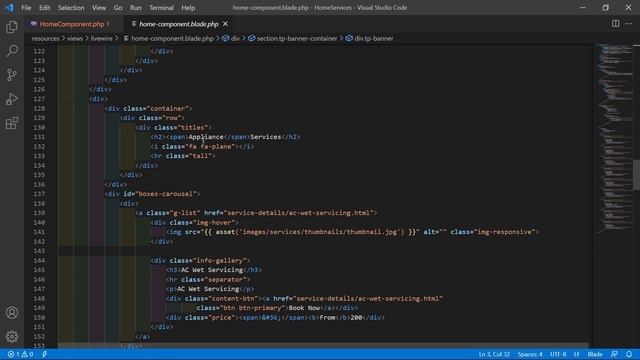
Task: Click the branch publish icon in status bar
Action: tap(44, 354)
